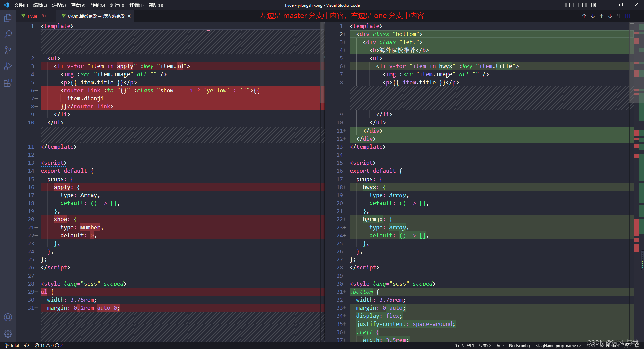Open the Source Control view
The width and height of the screenshot is (644, 349).
(8, 50)
